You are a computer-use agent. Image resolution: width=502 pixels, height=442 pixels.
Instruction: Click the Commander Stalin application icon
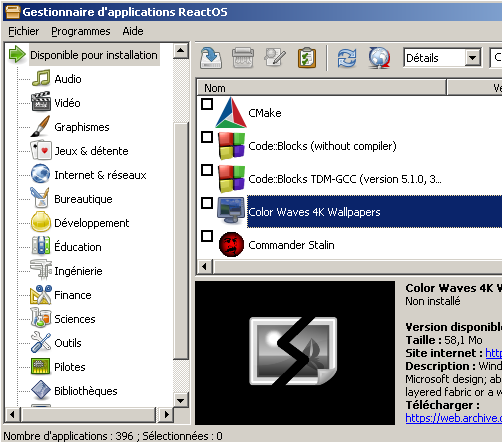[231, 244]
